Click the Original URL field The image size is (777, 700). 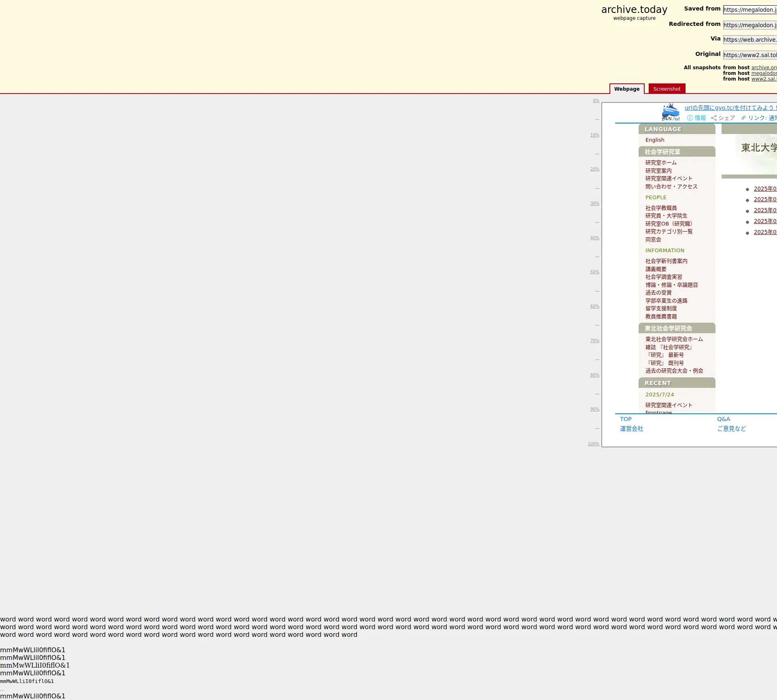[749, 55]
